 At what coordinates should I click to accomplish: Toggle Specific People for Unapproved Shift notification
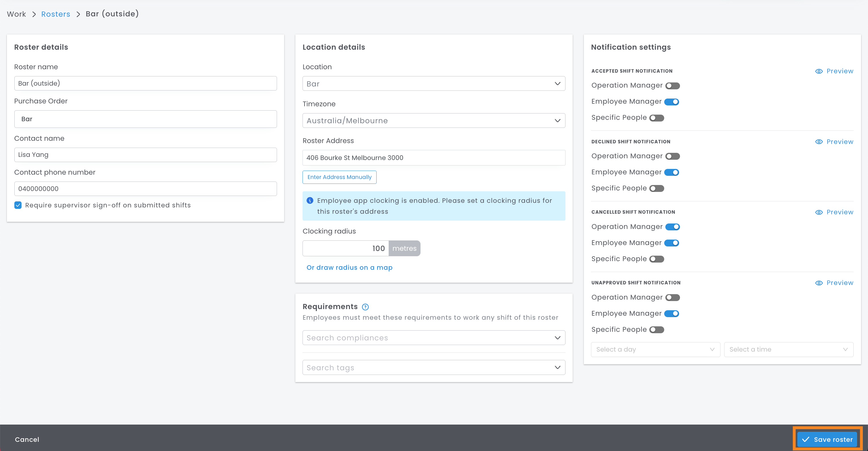pyautogui.click(x=657, y=330)
